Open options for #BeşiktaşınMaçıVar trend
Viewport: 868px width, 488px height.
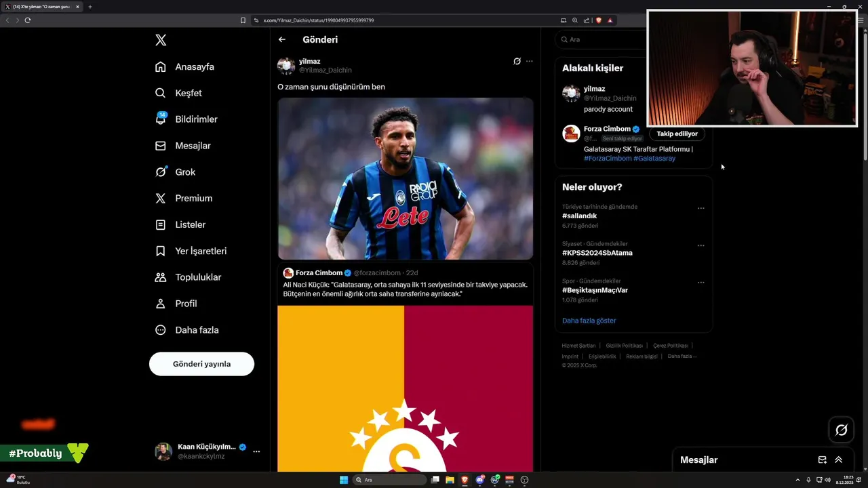click(701, 283)
